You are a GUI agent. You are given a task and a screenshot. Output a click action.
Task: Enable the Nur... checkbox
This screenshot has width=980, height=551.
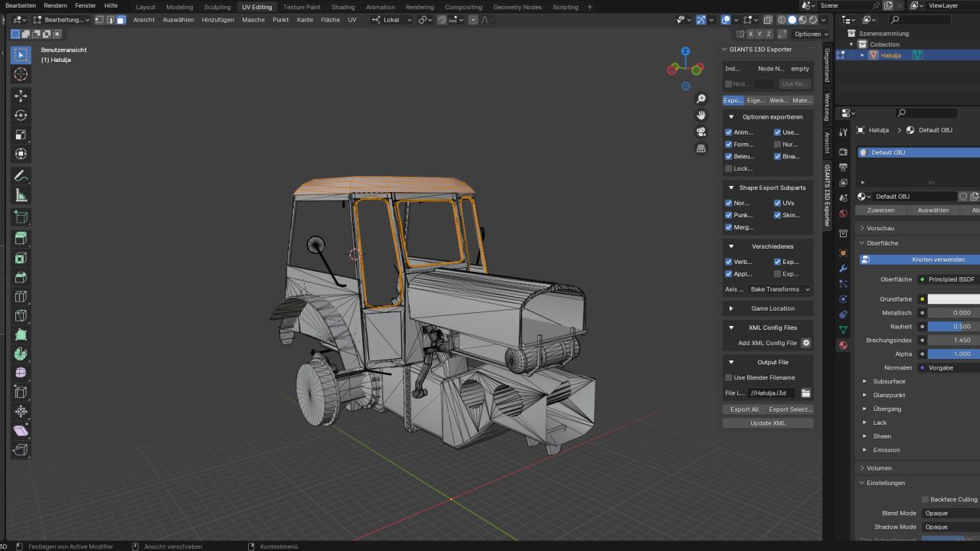[778, 144]
